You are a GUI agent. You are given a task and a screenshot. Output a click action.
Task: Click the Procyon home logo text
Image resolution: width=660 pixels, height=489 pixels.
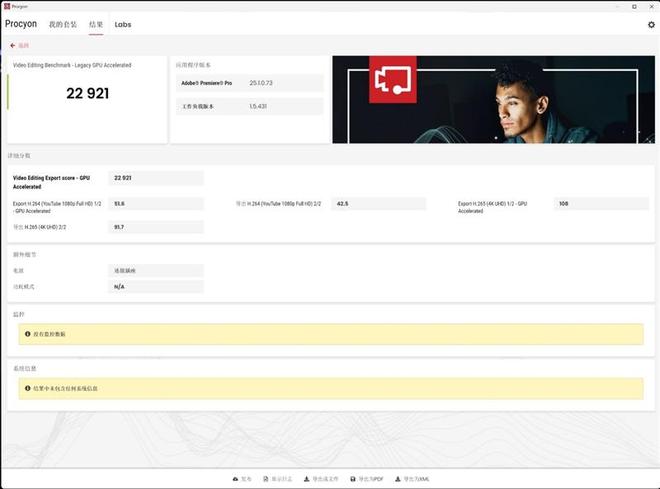21,24
